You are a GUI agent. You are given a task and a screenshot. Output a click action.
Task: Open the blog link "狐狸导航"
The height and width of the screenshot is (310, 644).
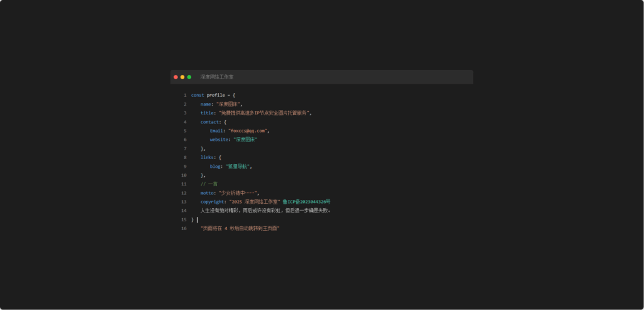click(238, 167)
